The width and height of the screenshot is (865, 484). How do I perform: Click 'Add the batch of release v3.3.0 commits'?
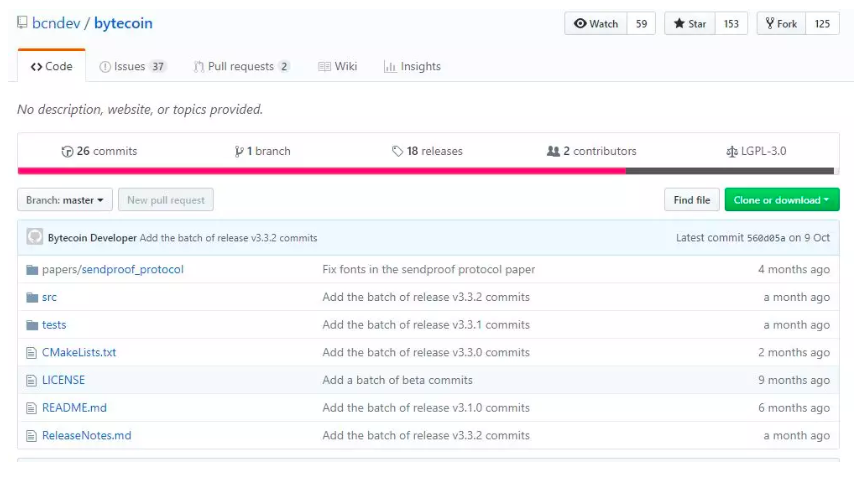tap(426, 352)
